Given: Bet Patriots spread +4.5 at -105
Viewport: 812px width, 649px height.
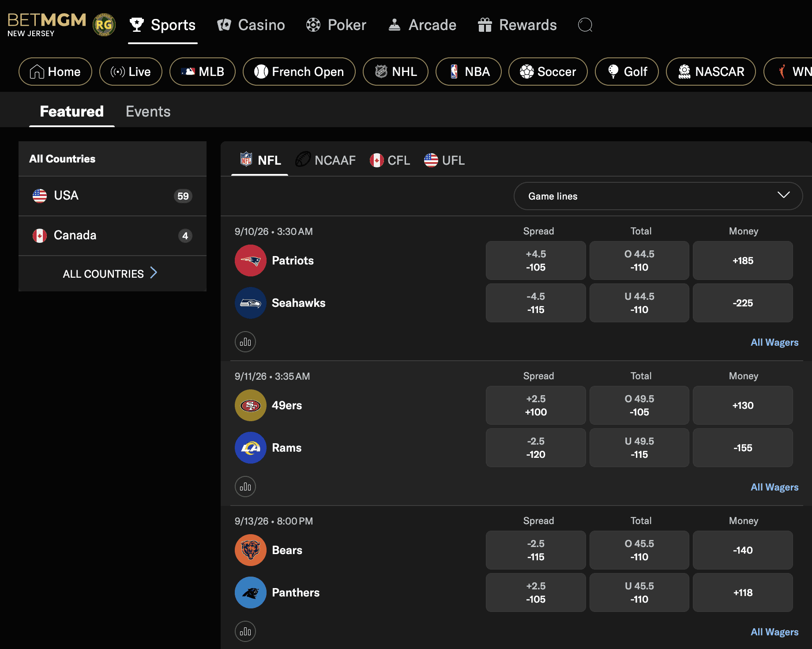Looking at the screenshot, I should coord(536,260).
